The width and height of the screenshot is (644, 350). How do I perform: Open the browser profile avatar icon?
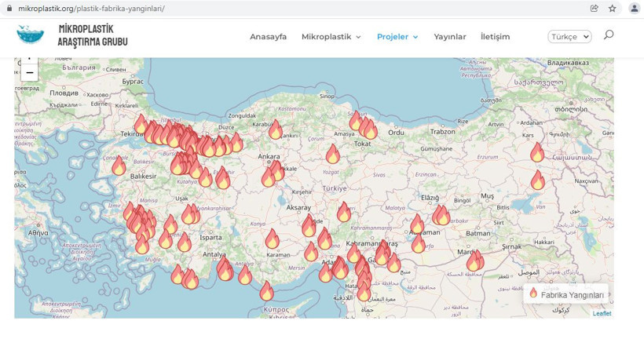[635, 9]
